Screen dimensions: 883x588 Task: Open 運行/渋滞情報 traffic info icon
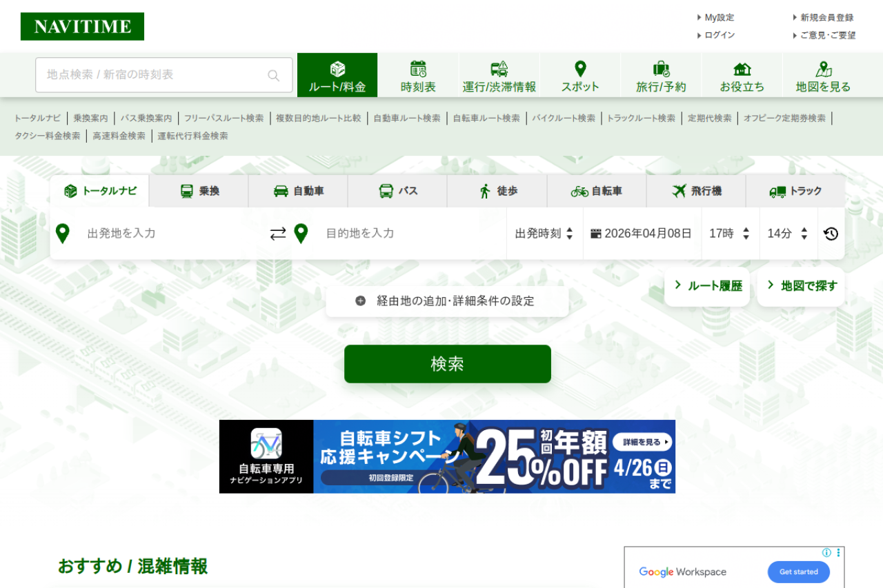(499, 69)
